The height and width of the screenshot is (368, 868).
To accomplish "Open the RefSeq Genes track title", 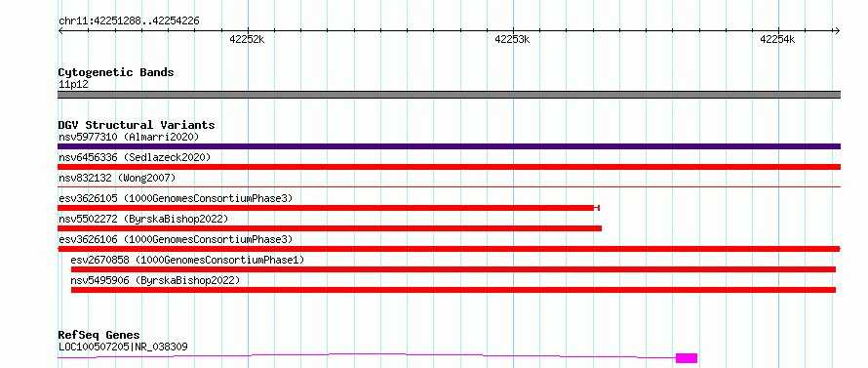I will (x=99, y=336).
